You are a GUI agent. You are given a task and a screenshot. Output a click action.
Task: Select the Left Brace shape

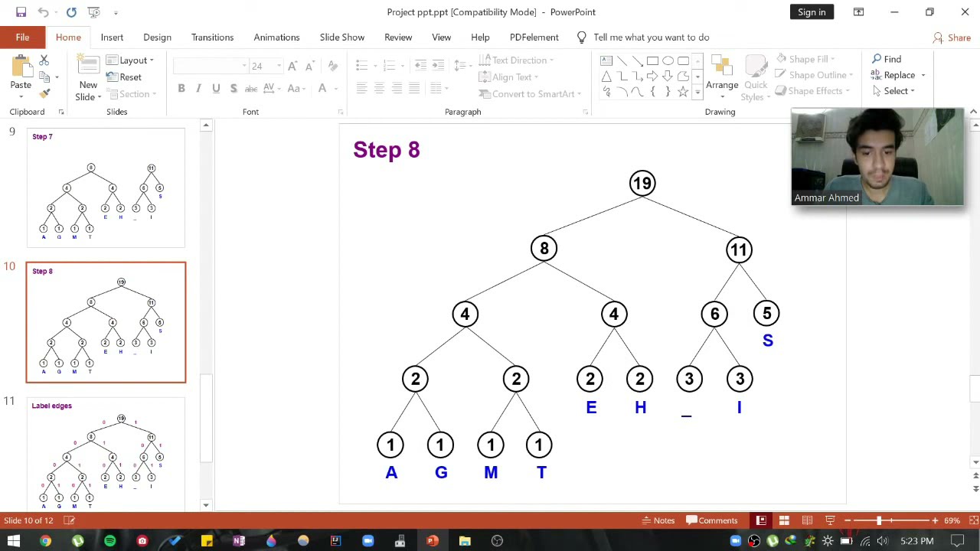(652, 91)
